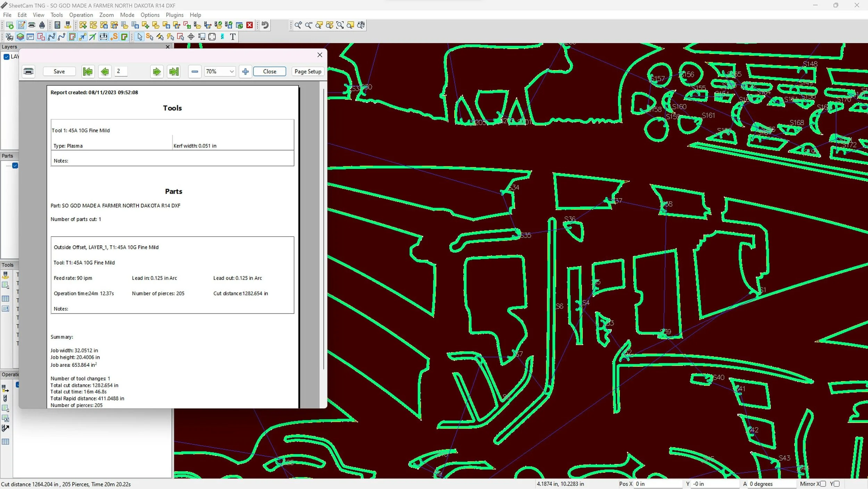The width and height of the screenshot is (868, 489).
Task: Click the layers stack view icon
Action: coord(20,36)
